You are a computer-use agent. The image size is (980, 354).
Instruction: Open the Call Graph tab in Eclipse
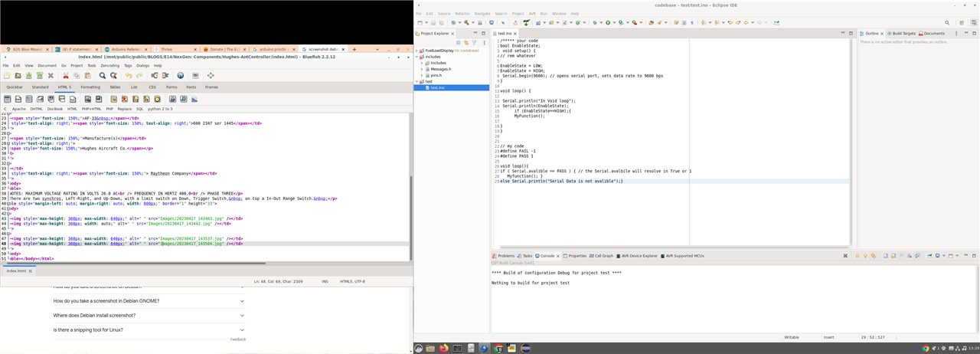click(601, 256)
